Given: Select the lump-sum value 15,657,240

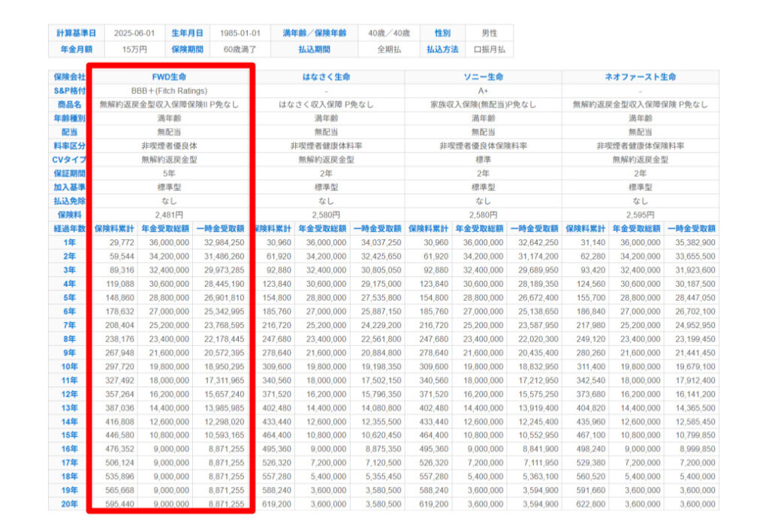Looking at the screenshot, I should [x=224, y=395].
